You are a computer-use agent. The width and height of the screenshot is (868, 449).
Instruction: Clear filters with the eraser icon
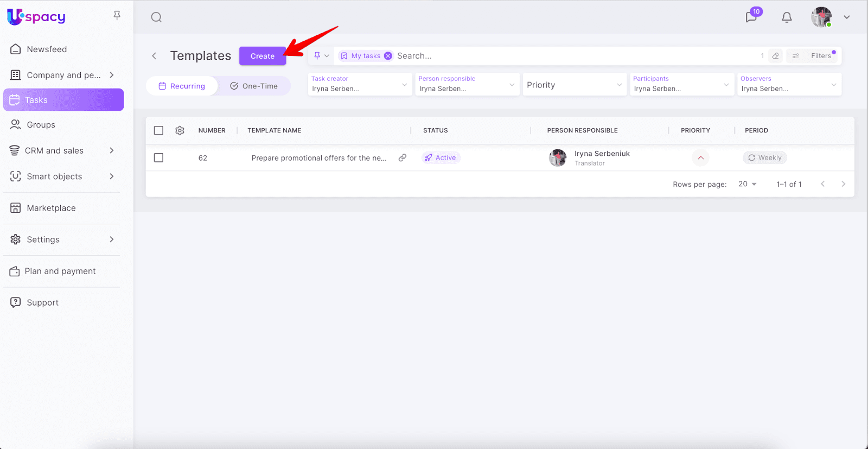pos(776,56)
